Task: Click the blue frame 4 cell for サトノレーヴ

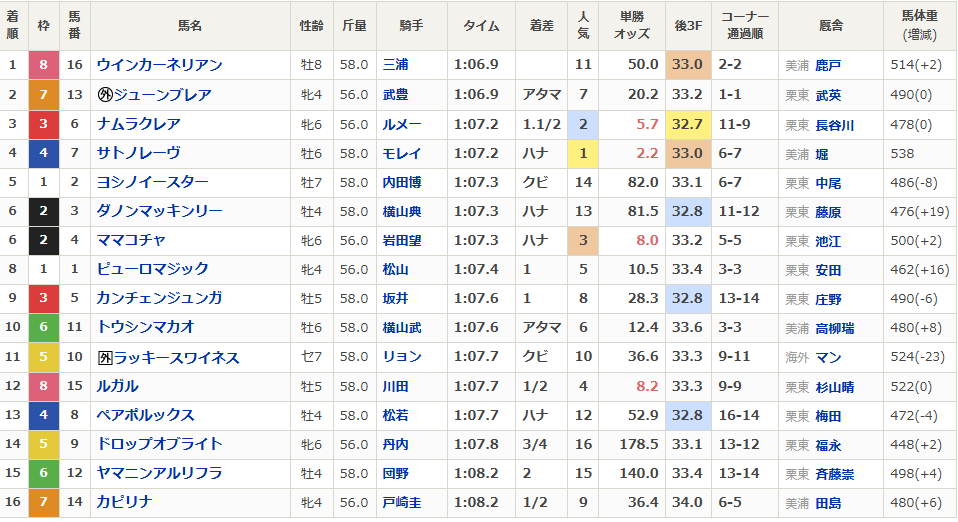Action: coord(43,154)
